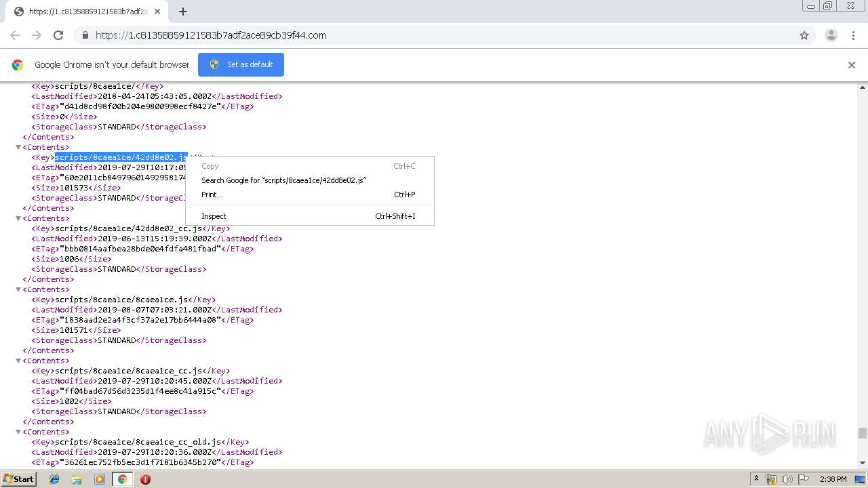Image resolution: width=868 pixels, height=488 pixels.
Task: Click the browser Forward arrow
Action: tap(37, 35)
